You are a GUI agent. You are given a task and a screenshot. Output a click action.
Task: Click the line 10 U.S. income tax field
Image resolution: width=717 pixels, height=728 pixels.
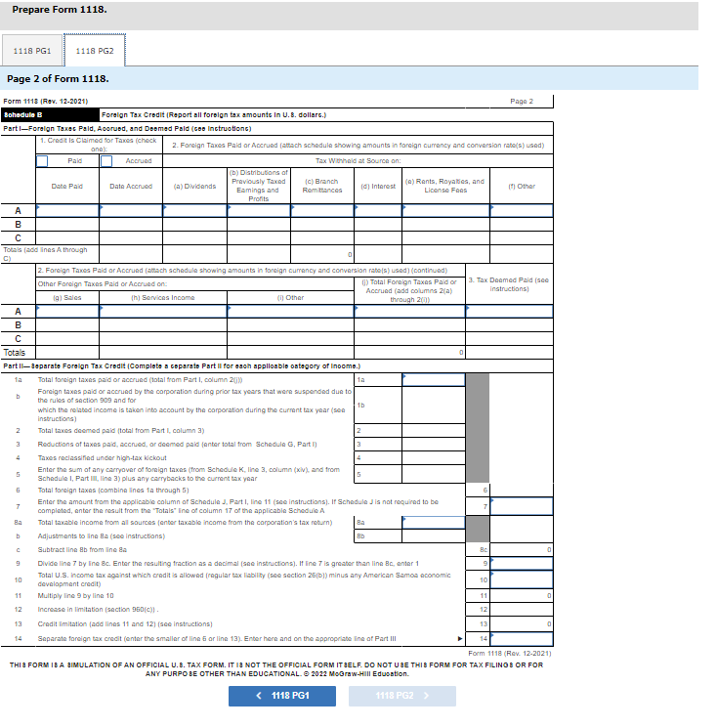pos(522,579)
